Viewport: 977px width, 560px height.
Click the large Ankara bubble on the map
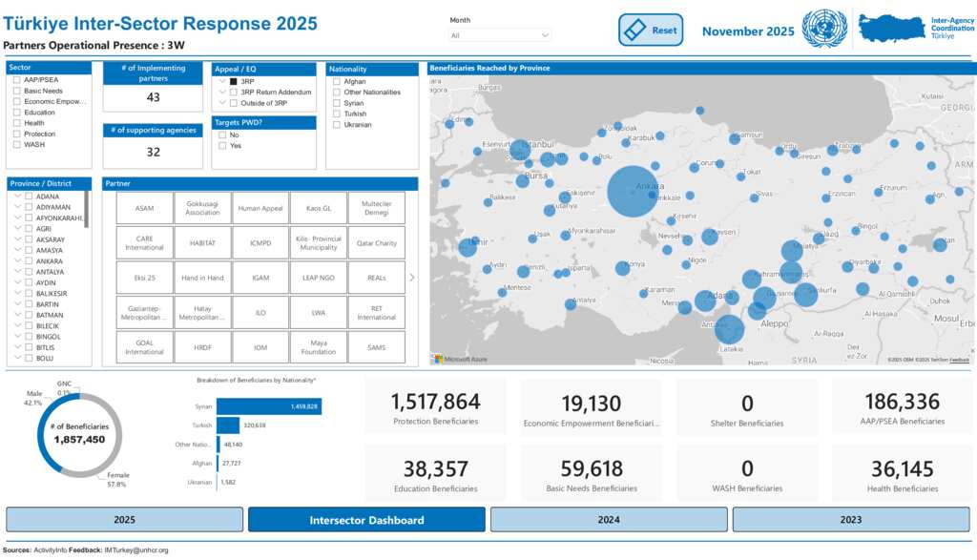tap(633, 192)
